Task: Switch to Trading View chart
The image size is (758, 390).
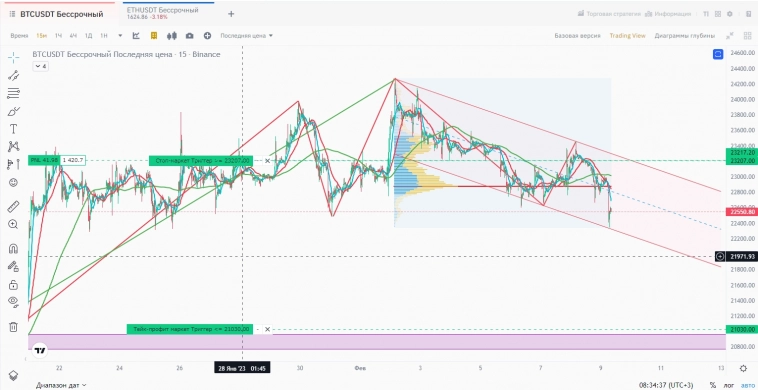Action: coord(627,35)
